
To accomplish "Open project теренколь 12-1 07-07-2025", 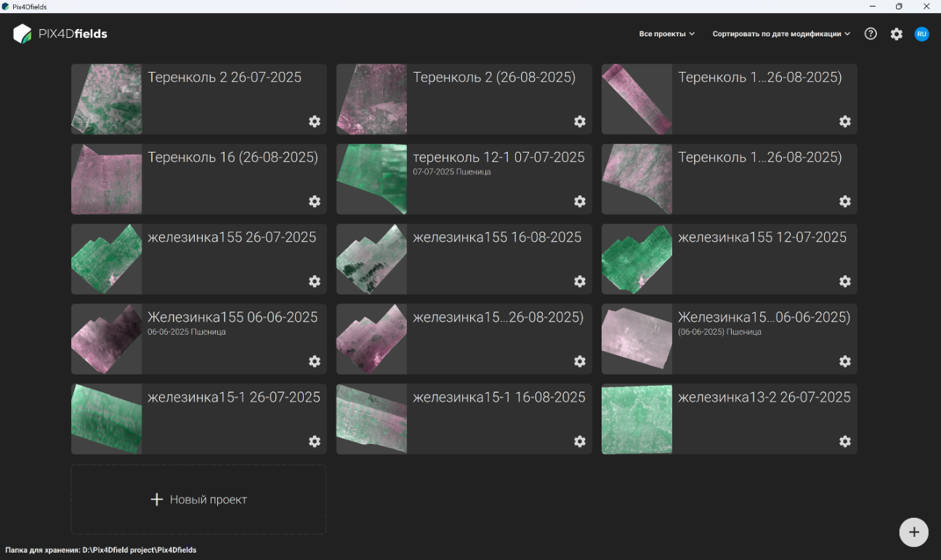I will tap(464, 179).
